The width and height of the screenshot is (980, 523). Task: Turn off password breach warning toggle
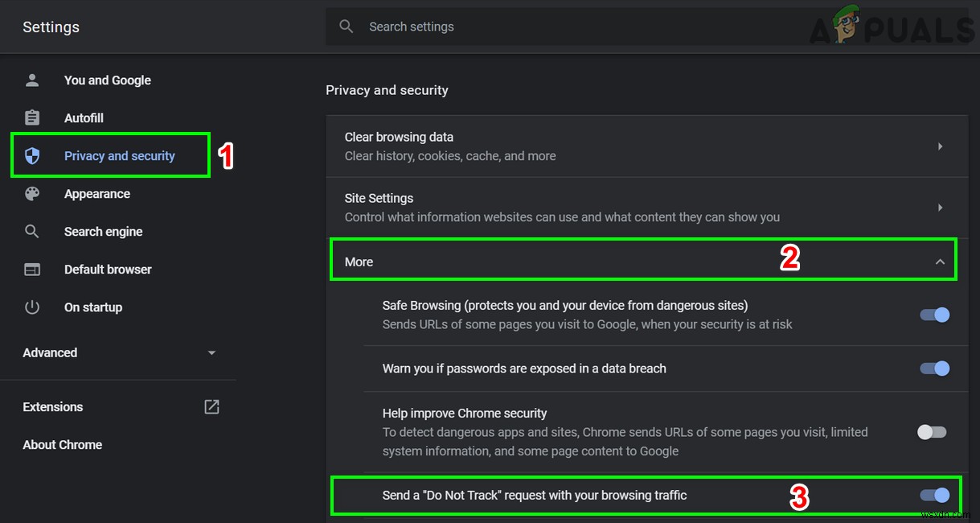click(x=933, y=369)
